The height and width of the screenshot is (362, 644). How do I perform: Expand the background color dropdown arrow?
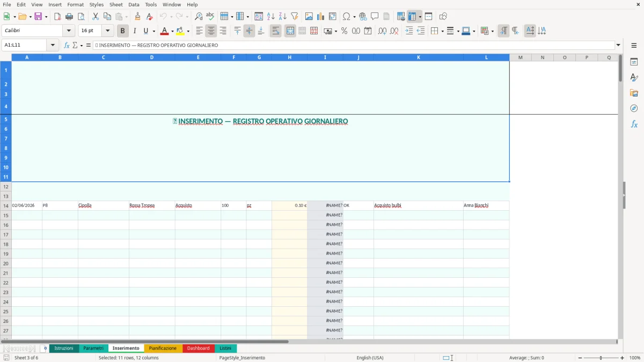click(188, 31)
